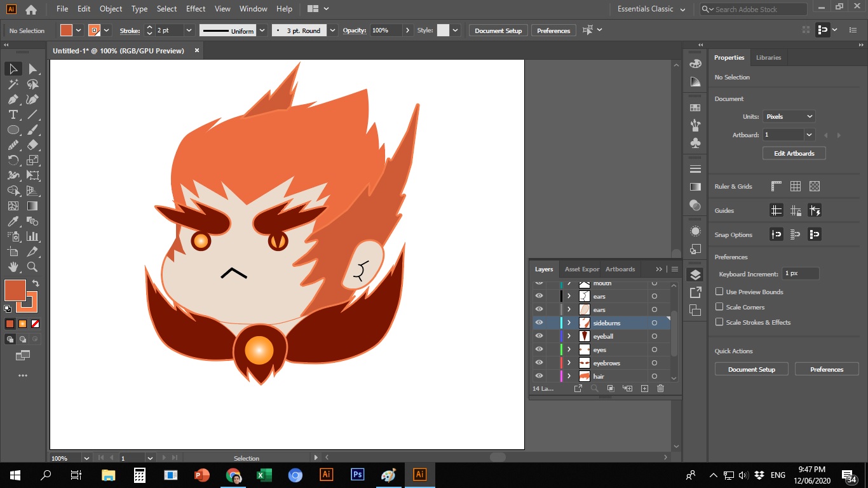This screenshot has height=488, width=868.
Task: Create new layer in Layers panel
Action: click(x=644, y=388)
